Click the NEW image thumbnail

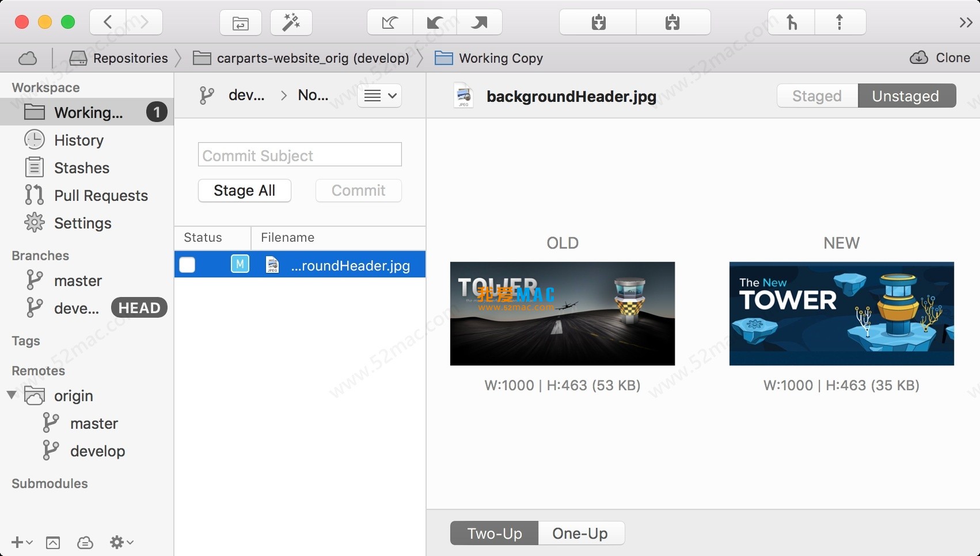click(842, 314)
